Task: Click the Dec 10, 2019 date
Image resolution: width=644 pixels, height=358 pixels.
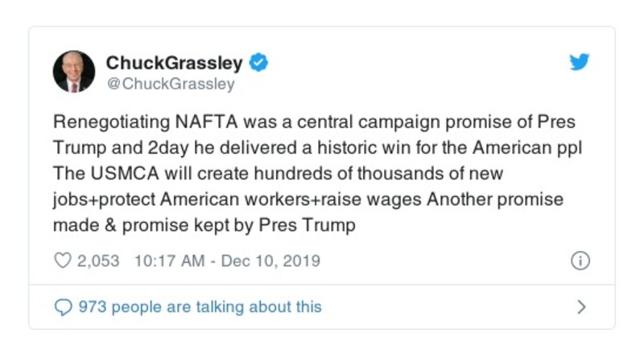Action: coord(268,261)
